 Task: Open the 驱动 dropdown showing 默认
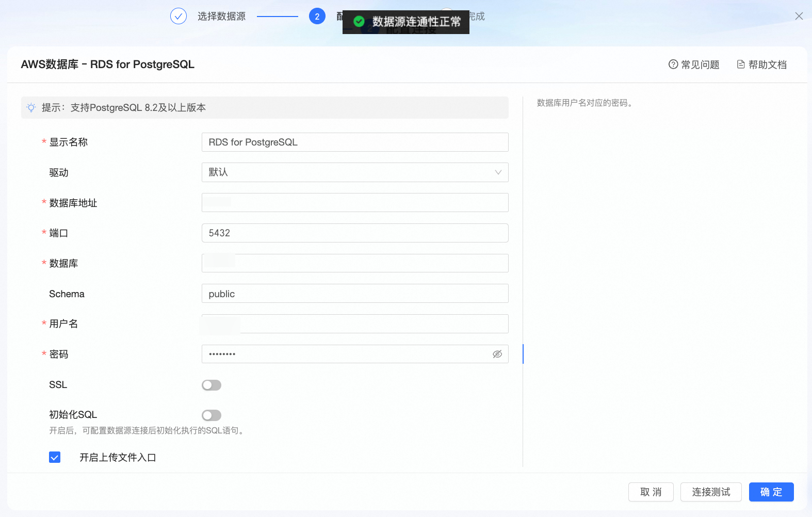pyautogui.click(x=355, y=172)
